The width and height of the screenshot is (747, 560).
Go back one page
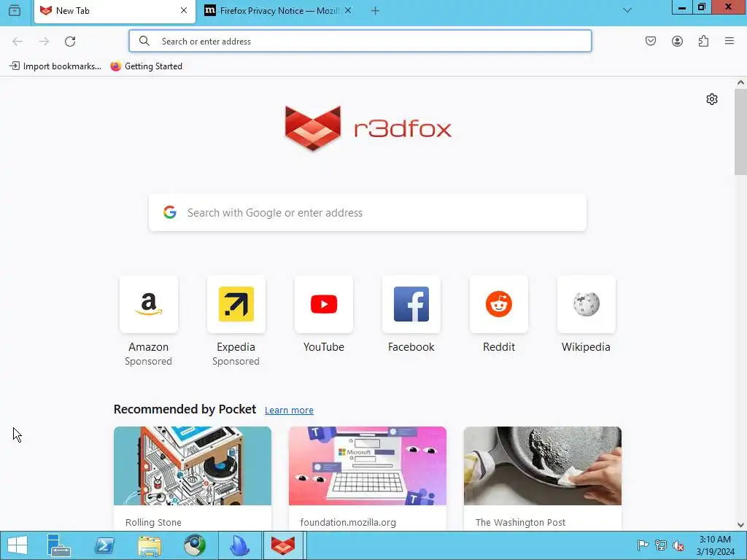click(18, 42)
